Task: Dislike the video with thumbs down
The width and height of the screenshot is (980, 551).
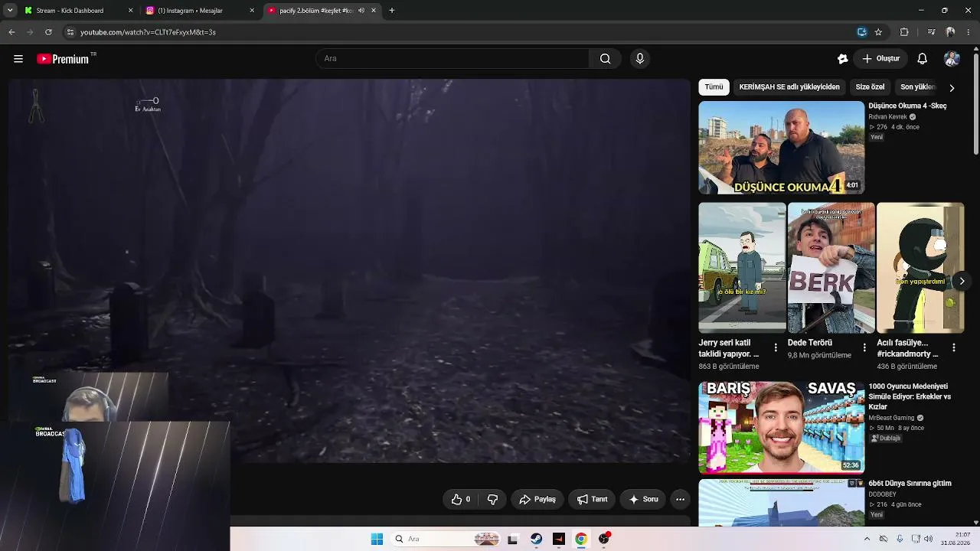Action: pos(493,500)
